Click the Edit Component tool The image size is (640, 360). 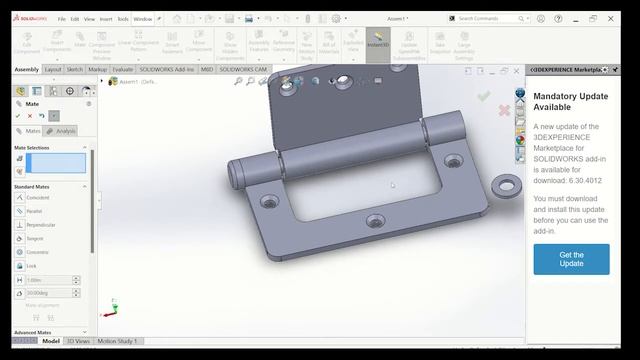coord(27,42)
